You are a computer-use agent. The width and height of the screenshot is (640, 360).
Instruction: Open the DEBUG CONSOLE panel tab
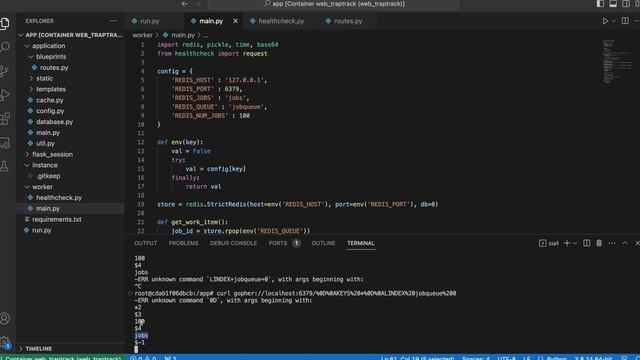tap(233, 243)
